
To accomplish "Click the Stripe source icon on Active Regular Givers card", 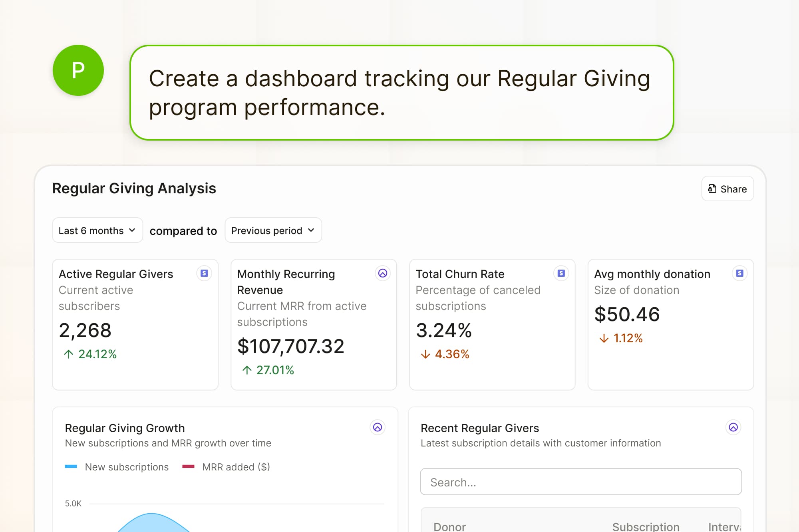I will click(204, 273).
